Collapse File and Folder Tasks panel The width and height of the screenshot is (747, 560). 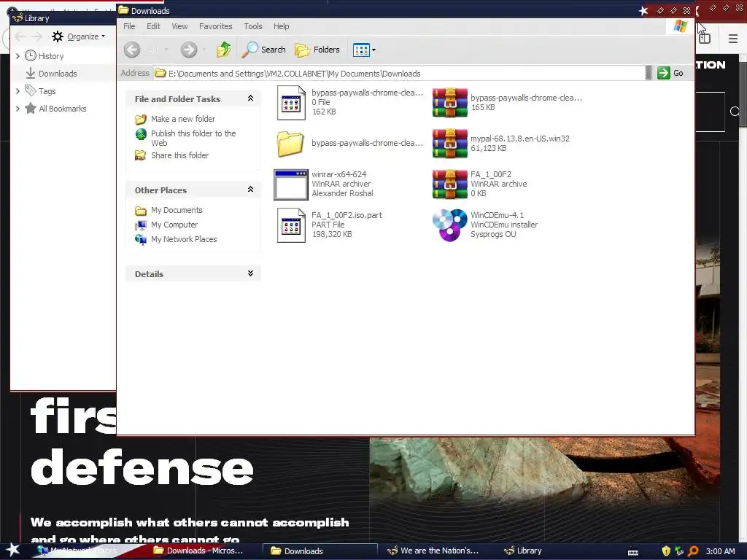pyautogui.click(x=250, y=98)
